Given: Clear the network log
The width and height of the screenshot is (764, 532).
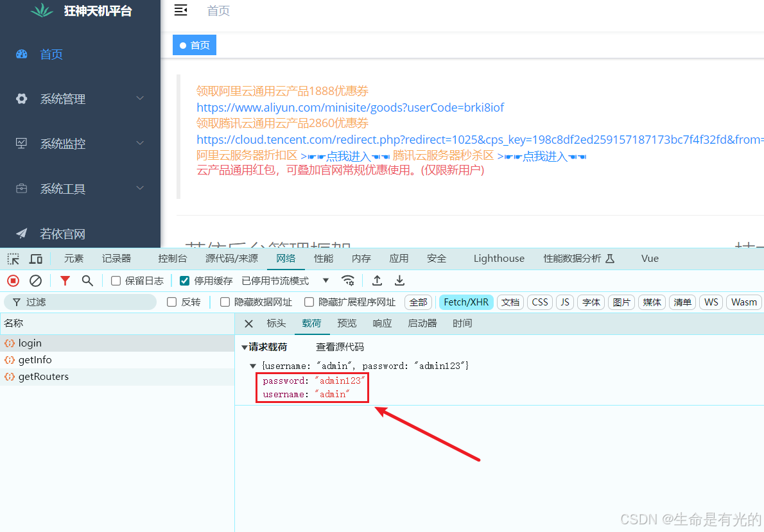Looking at the screenshot, I should 35,280.
